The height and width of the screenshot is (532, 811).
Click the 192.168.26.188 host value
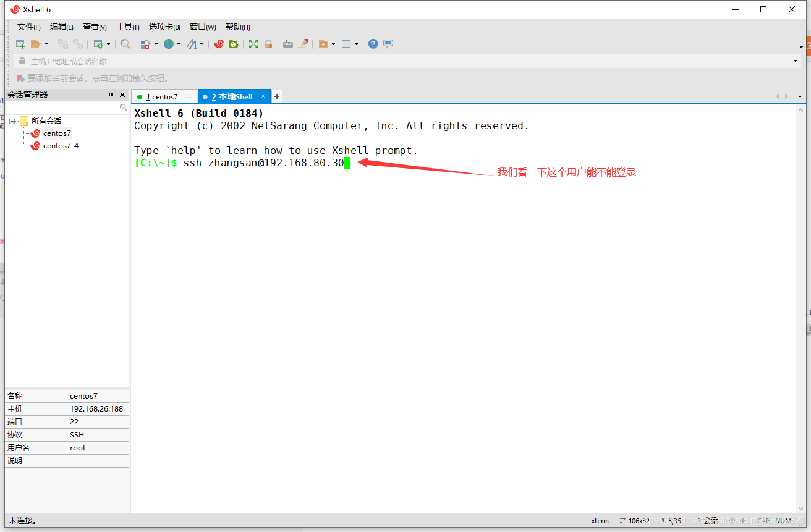click(x=96, y=409)
